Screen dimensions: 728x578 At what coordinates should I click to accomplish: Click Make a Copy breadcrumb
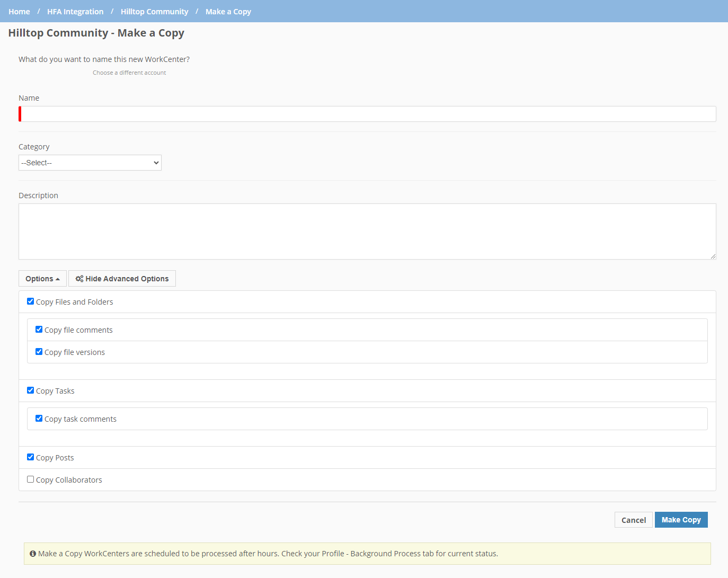coord(228,12)
